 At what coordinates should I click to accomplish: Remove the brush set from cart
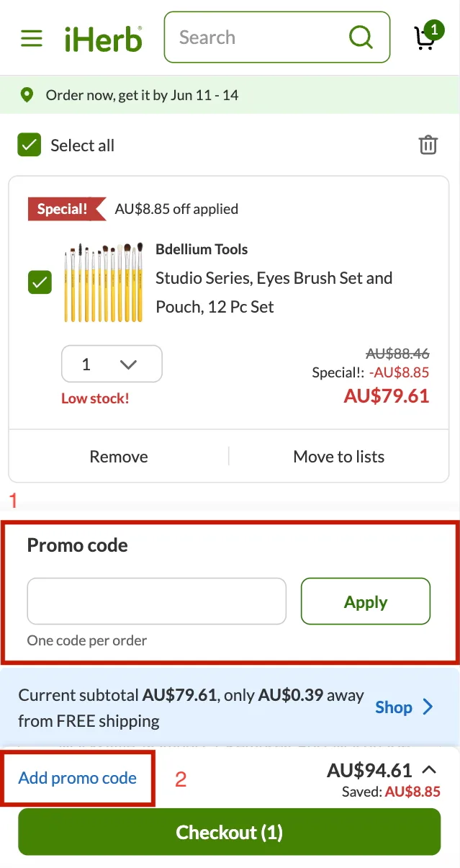point(119,457)
